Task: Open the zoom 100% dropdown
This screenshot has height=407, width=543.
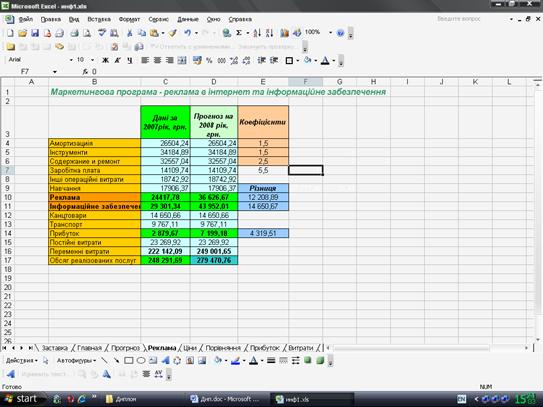Action: [x=330, y=33]
